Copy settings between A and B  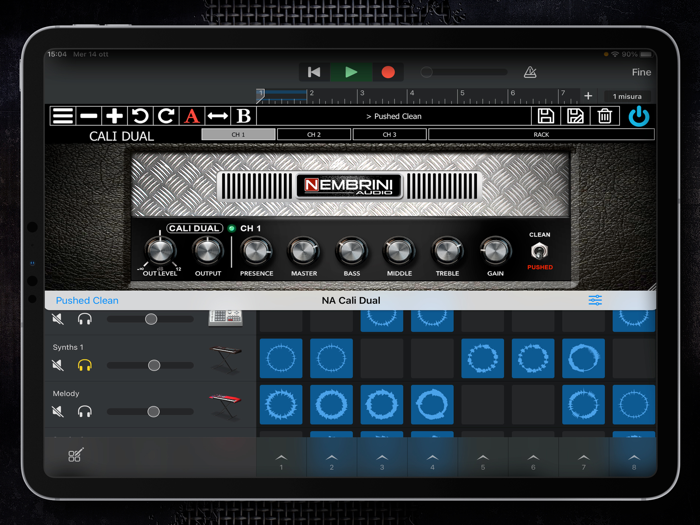pyautogui.click(x=218, y=116)
